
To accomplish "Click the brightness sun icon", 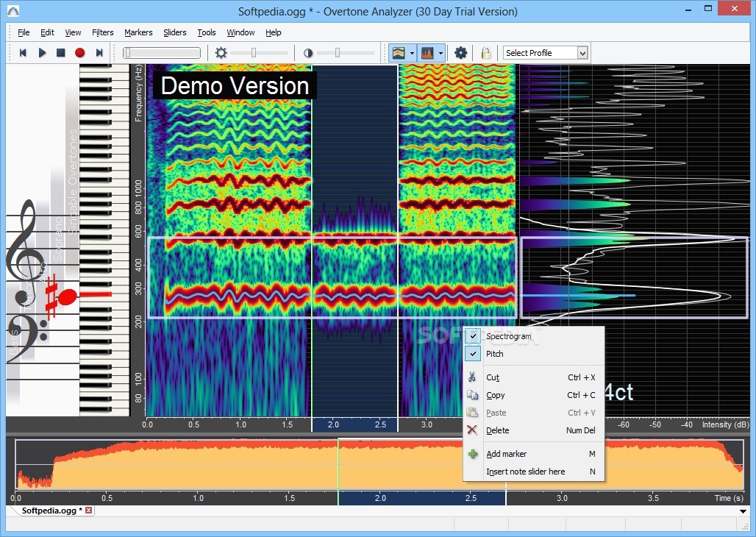I will coord(221,52).
